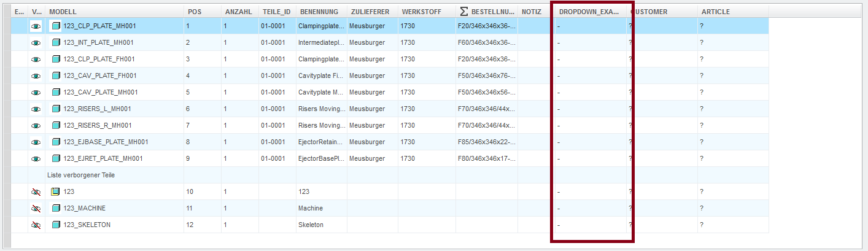Select model name 123_EJRET_PLATE_MH001
This screenshot has height=251, width=868.
coord(103,159)
